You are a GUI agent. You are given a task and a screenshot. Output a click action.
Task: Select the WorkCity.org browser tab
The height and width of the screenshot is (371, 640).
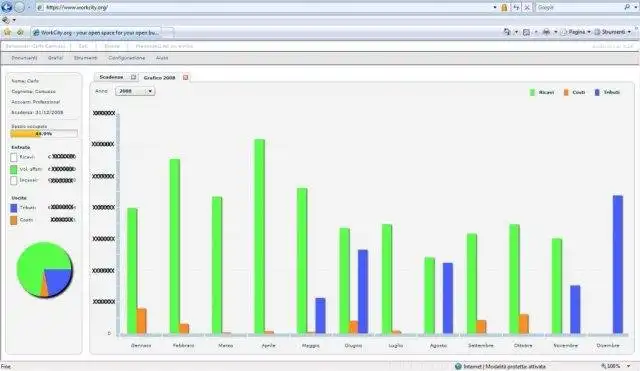(x=96, y=32)
